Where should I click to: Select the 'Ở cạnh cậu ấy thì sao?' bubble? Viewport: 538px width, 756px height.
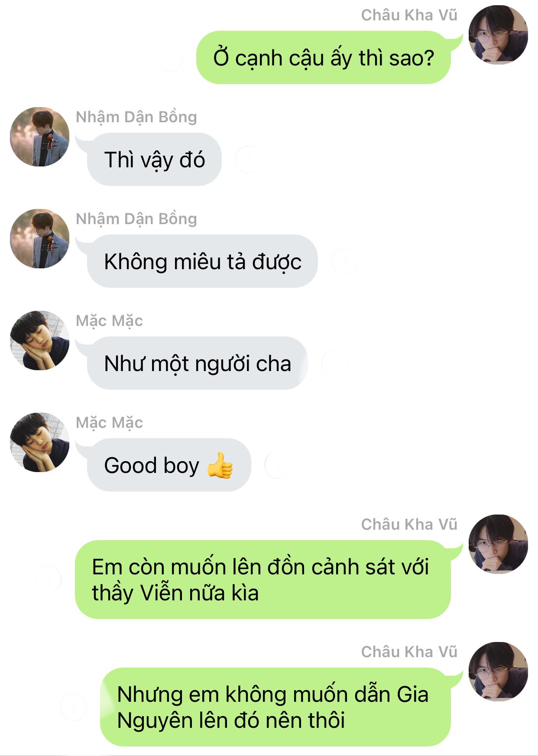pyautogui.click(x=324, y=58)
